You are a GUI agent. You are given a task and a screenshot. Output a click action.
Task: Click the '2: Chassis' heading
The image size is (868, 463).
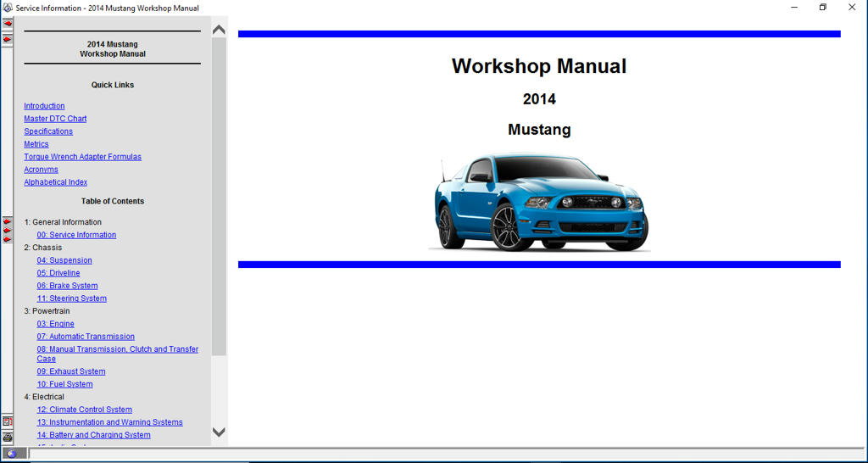43,248
